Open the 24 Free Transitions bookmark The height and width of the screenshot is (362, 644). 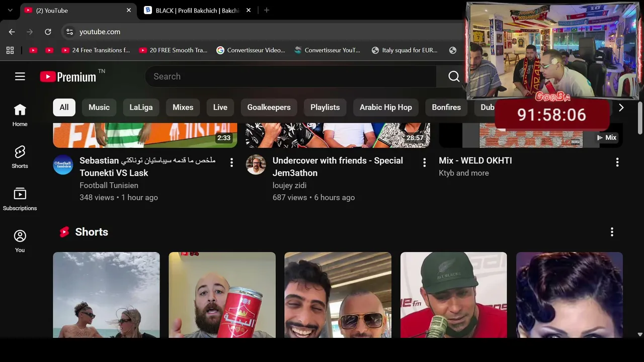96,50
